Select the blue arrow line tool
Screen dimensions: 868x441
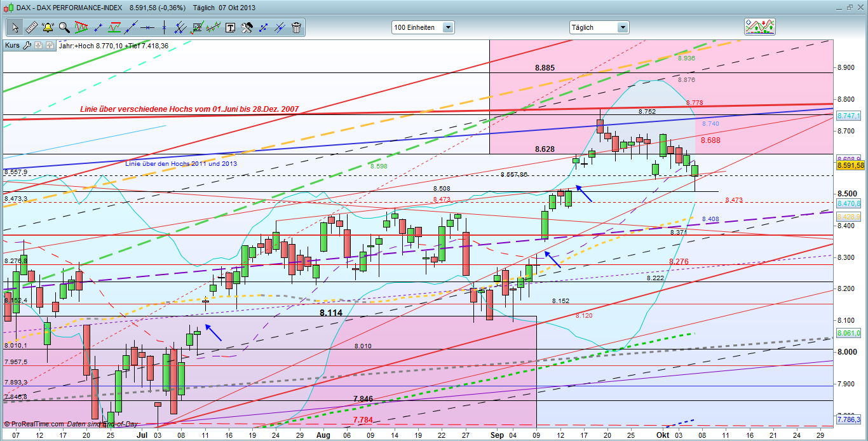(263, 27)
